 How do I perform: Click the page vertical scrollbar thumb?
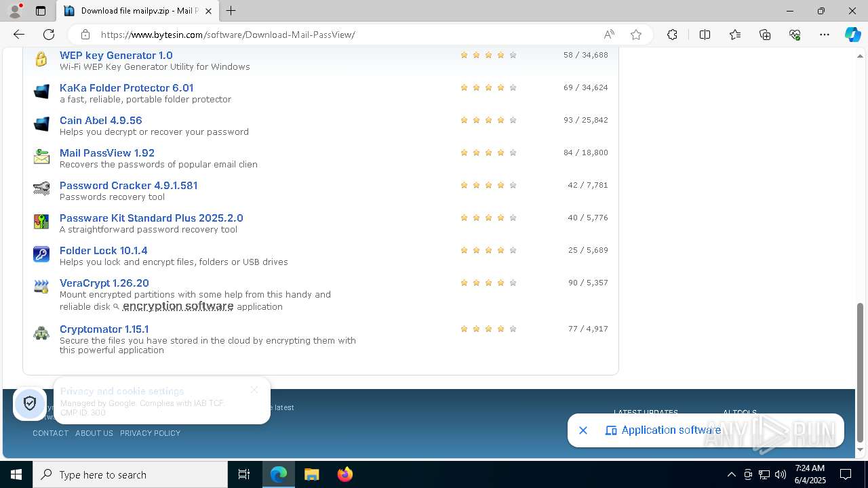pyautogui.click(x=861, y=372)
